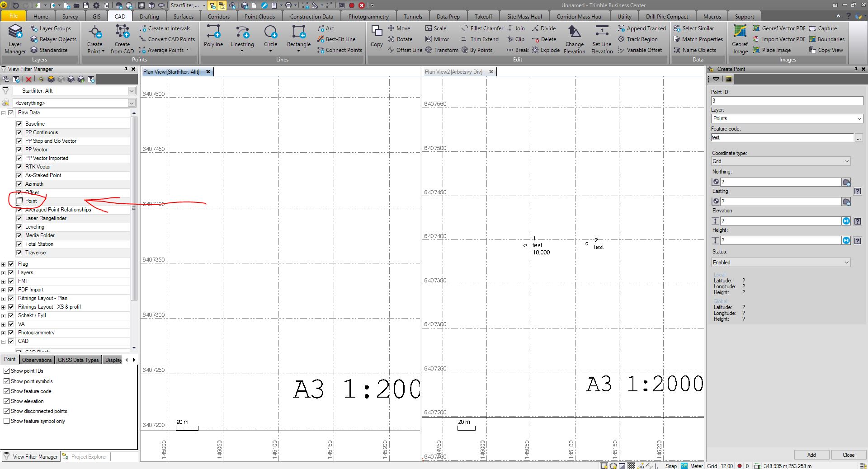The image size is (868, 469).
Task: Use the Explode tool
Action: [546, 50]
